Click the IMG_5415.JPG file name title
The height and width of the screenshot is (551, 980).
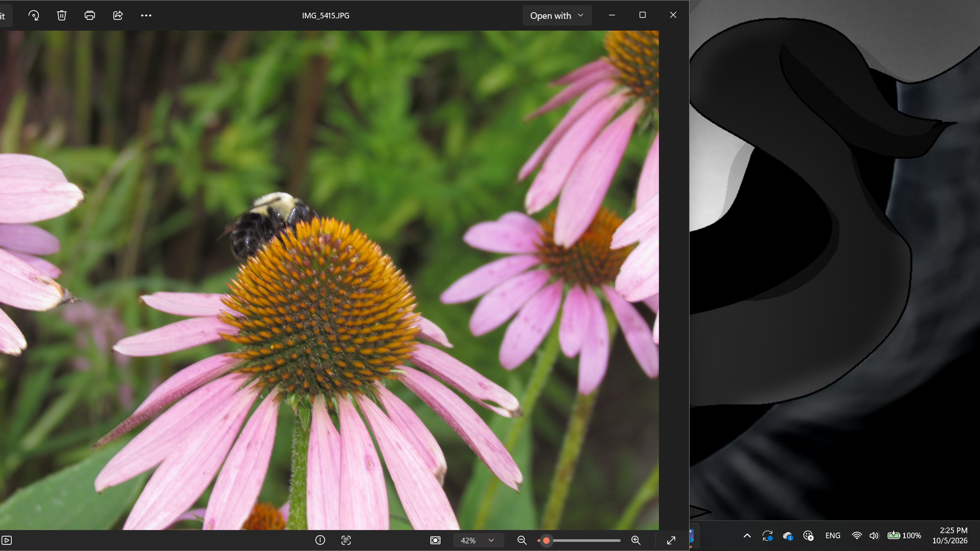[326, 15]
